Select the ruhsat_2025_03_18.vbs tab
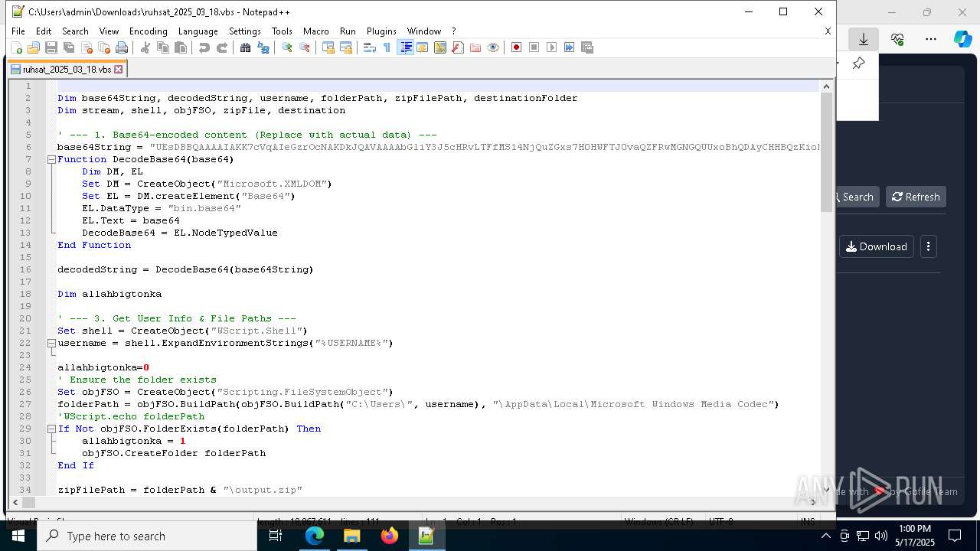The image size is (980, 551). (66, 69)
